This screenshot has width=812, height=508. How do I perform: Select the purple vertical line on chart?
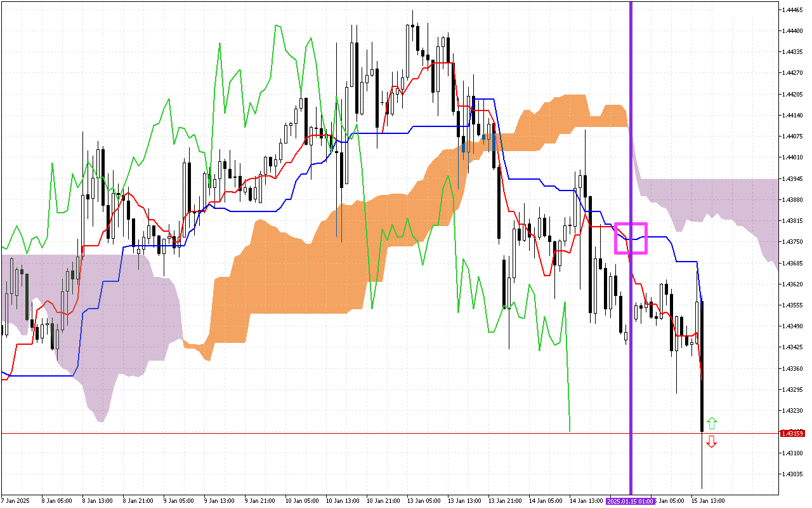[x=631, y=248]
